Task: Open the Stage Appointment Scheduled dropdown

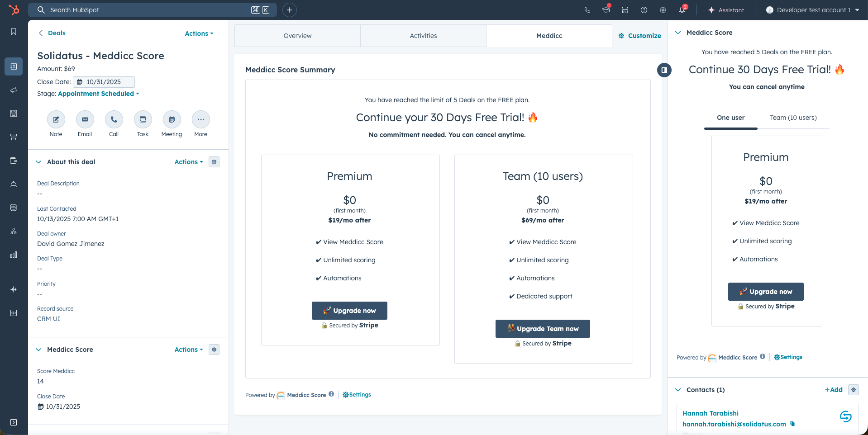Action: (99, 94)
